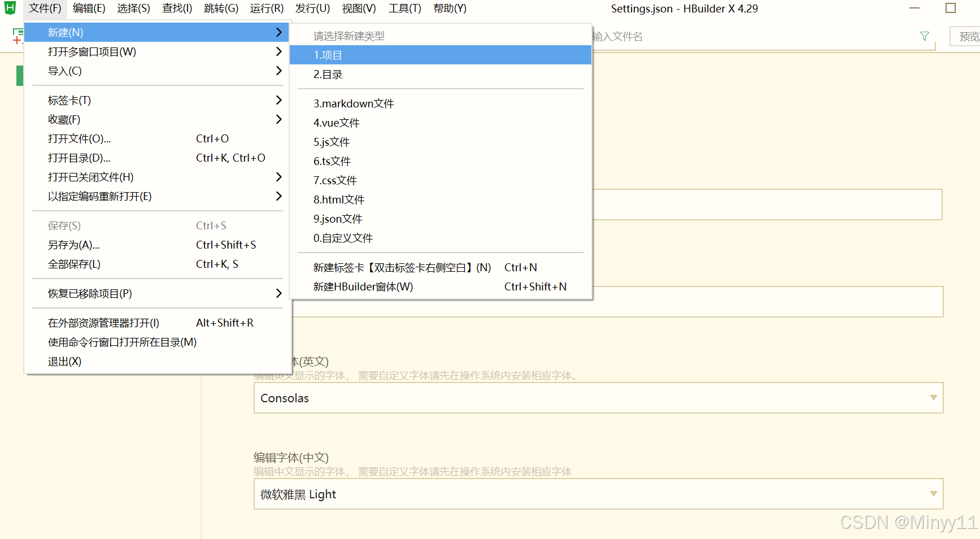Click the new file toolbar icon

(18, 36)
